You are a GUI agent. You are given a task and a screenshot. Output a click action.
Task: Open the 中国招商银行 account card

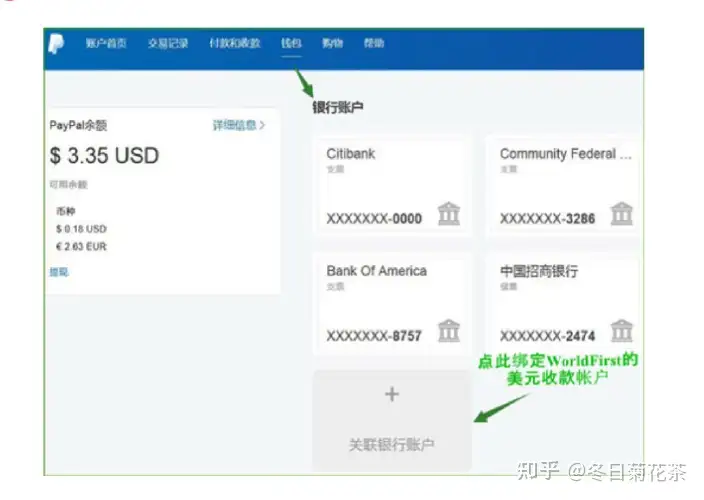563,304
